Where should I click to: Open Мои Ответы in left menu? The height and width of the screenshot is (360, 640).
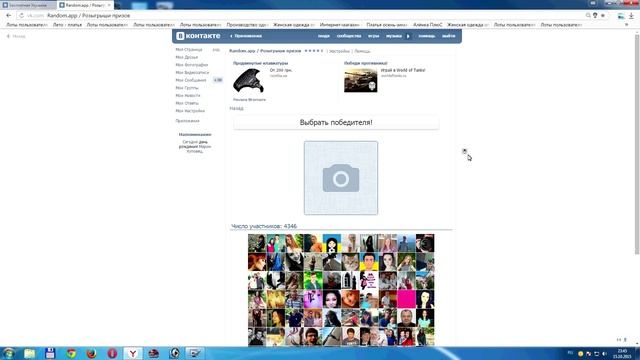tap(187, 103)
